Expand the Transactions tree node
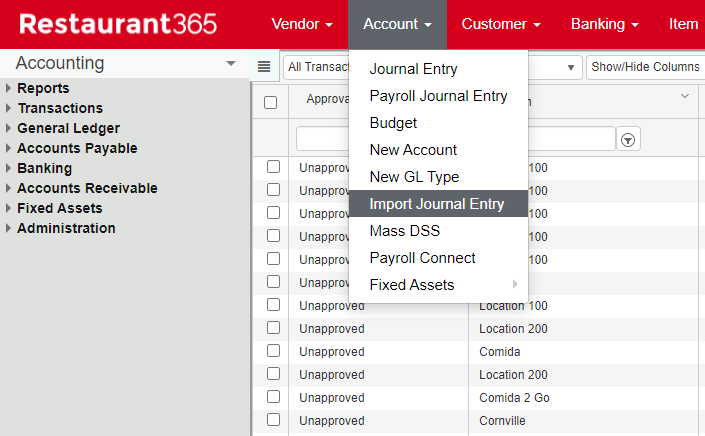 [x=8, y=108]
